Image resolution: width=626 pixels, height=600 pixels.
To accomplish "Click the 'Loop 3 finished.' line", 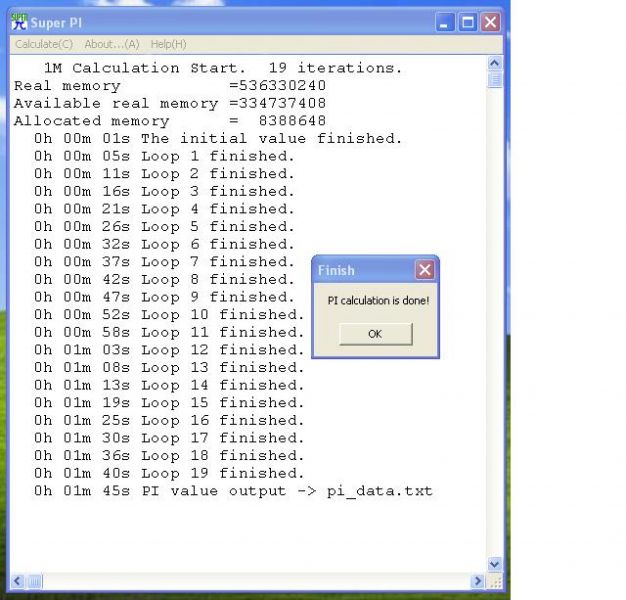I will click(164, 191).
